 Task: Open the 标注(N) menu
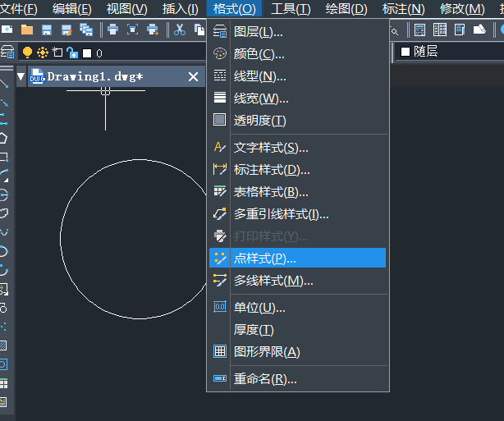[x=403, y=9]
